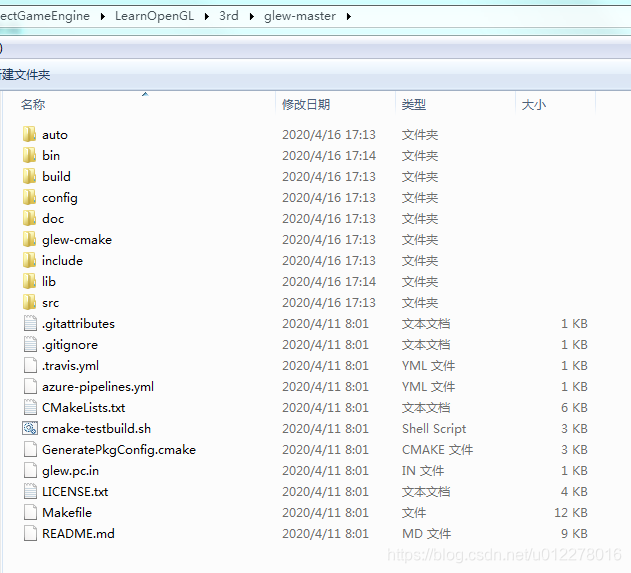Select the README.md file icon

coord(30,533)
